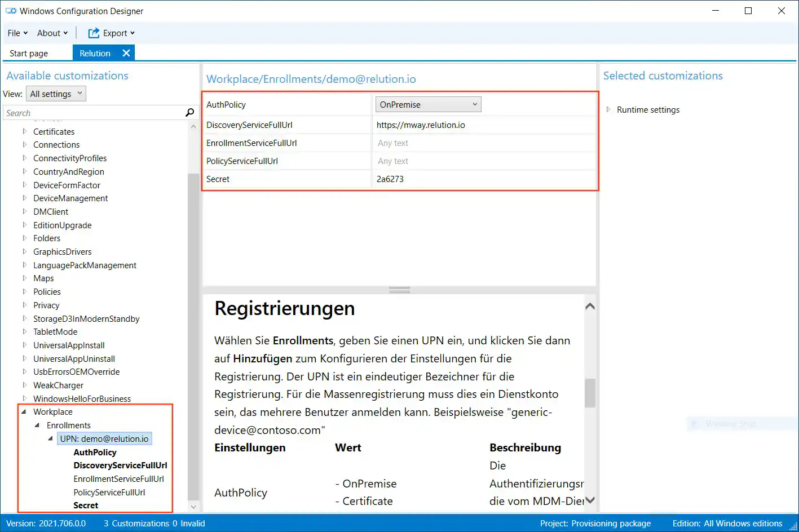Collapse the Enrollments tree node
This screenshot has width=799, height=532.
(x=36, y=425)
